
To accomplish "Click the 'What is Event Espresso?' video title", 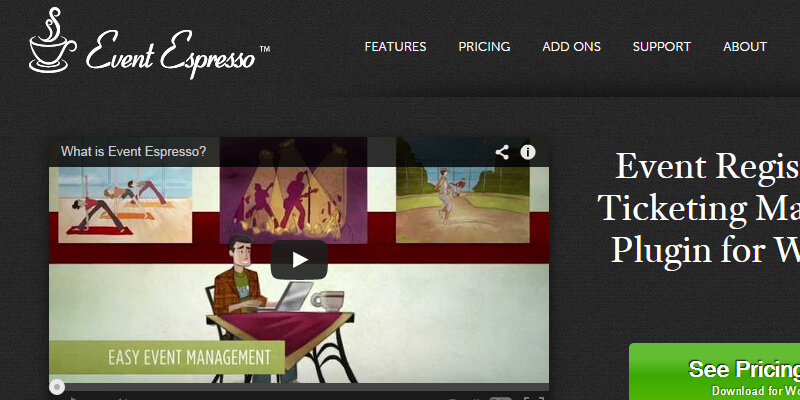I will (134, 152).
